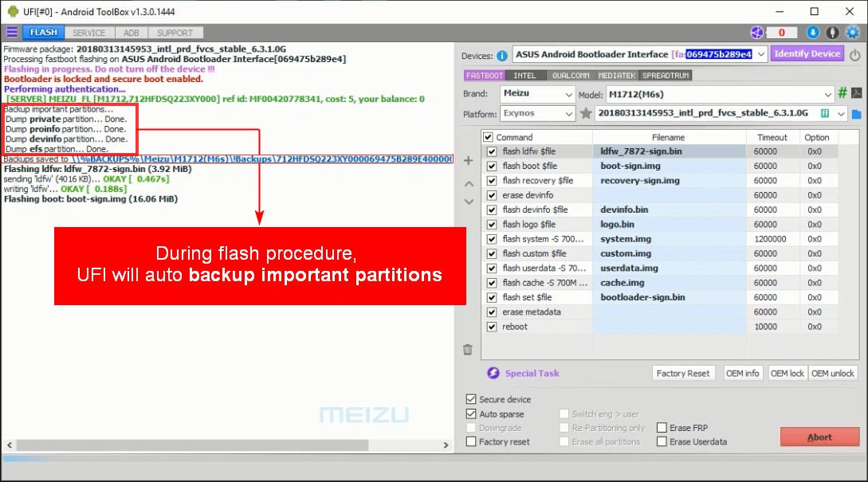Click the Special Task label
The width and height of the screenshot is (868, 482).
pos(532,374)
